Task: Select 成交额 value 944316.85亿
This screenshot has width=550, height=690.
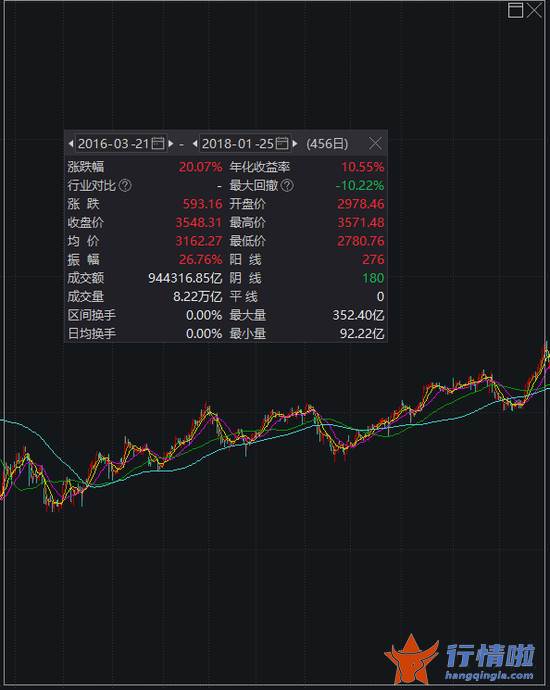Action: tap(185, 278)
